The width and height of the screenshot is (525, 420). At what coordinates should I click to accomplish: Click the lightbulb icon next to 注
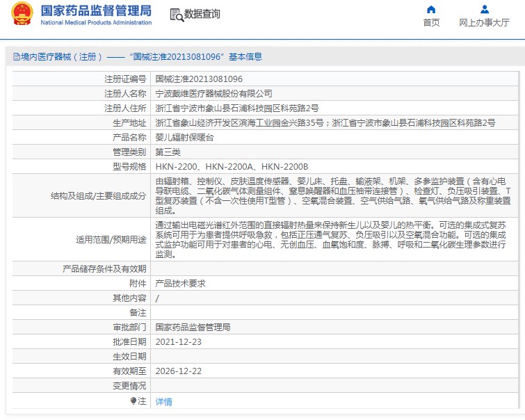click(x=134, y=401)
